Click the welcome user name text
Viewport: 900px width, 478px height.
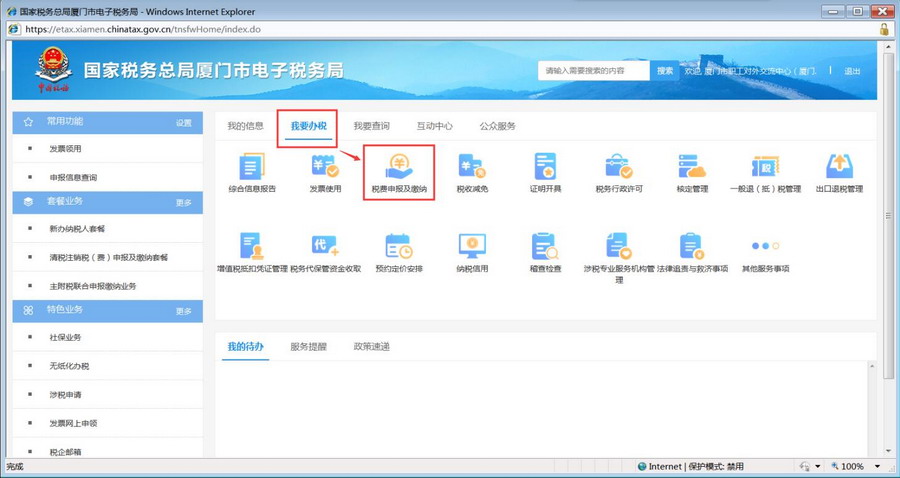750,71
